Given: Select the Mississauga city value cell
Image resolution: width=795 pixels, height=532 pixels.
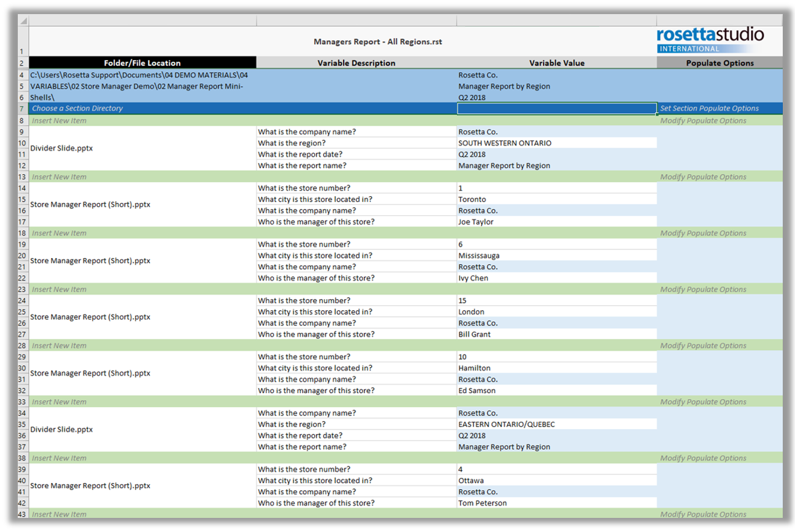Looking at the screenshot, I should [556, 256].
